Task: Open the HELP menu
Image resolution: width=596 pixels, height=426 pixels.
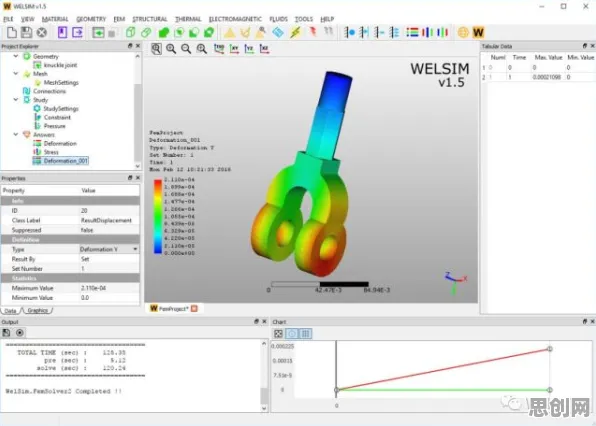Action: [x=327, y=19]
